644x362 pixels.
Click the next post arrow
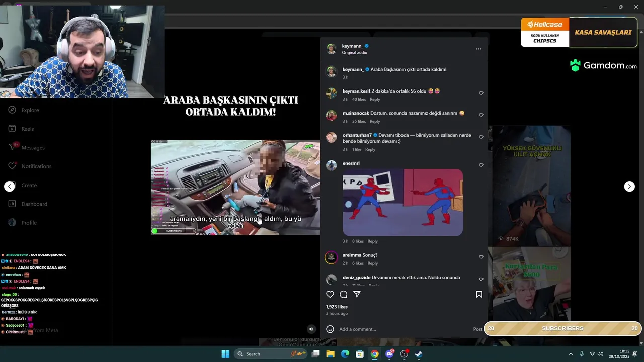pyautogui.click(x=629, y=186)
